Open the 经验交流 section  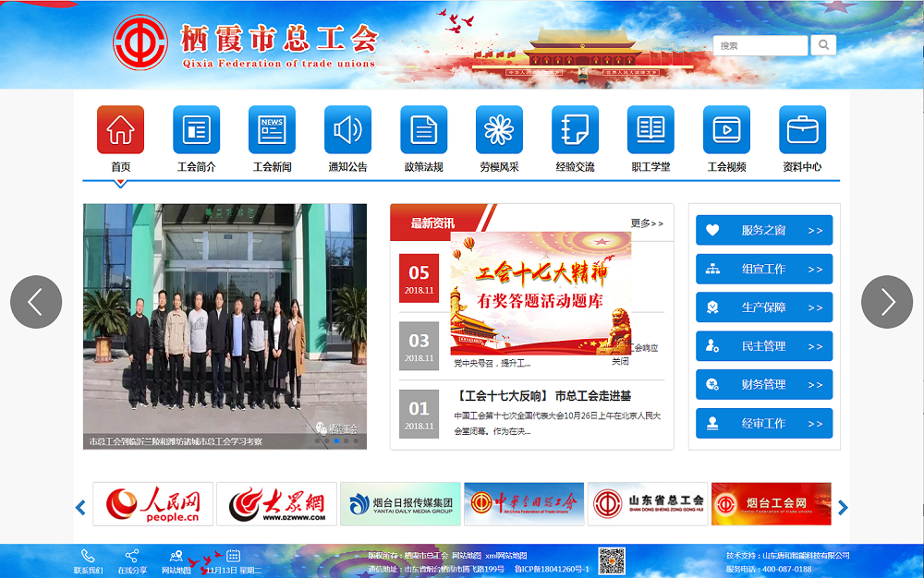click(x=575, y=138)
